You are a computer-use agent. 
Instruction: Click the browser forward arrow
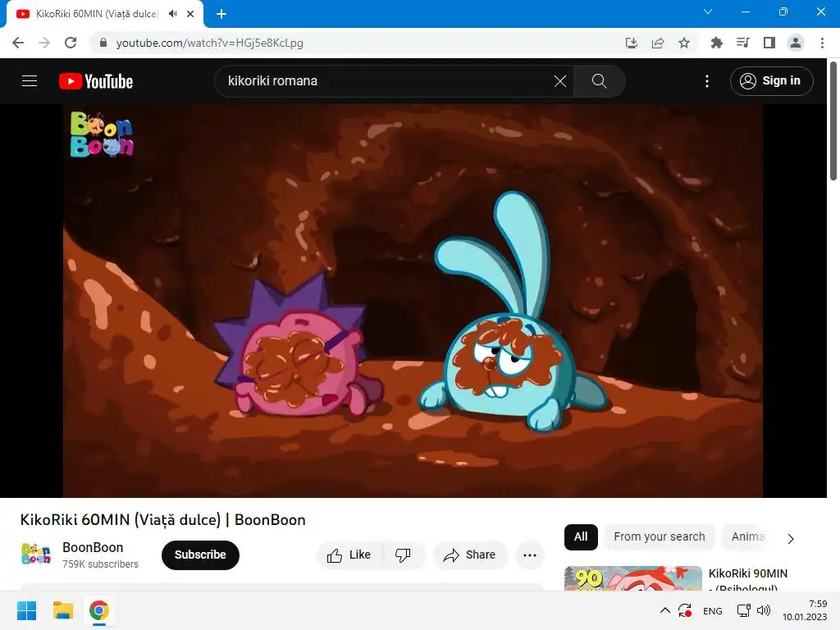point(44,43)
